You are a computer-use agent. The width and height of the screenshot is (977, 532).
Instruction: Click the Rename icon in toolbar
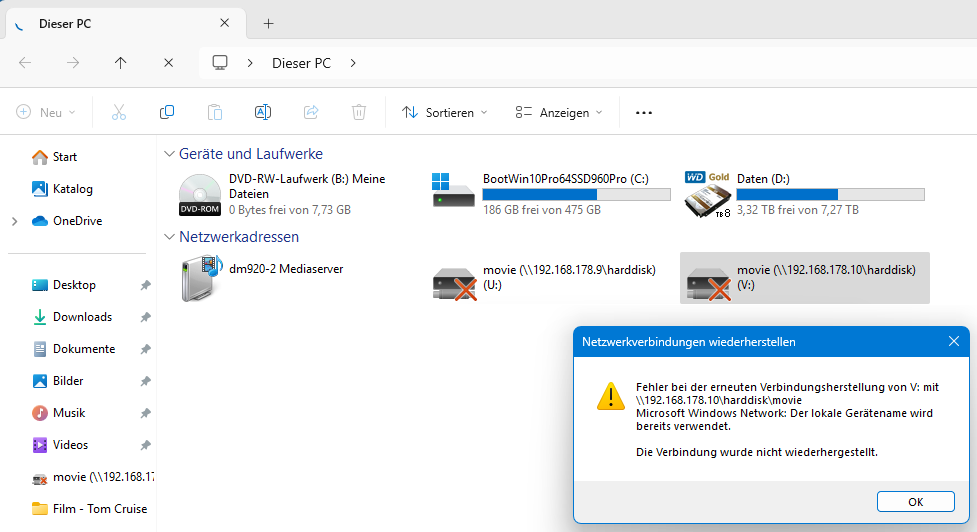click(263, 113)
